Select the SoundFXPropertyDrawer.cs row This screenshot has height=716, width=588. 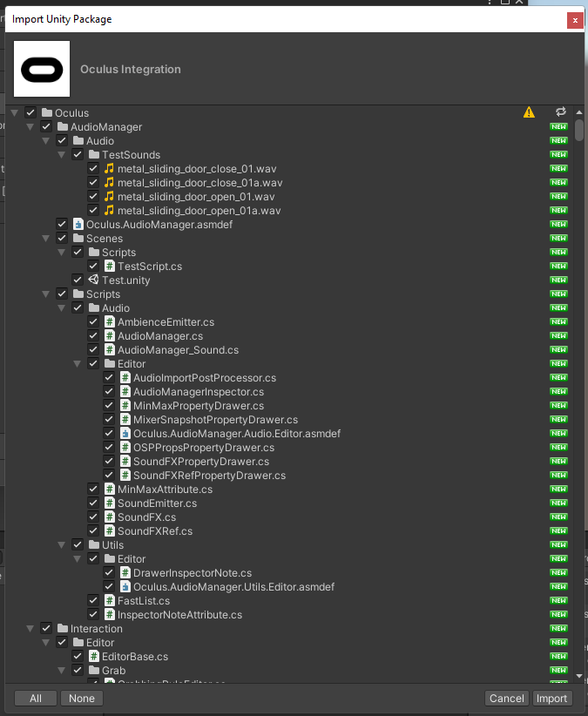289,461
